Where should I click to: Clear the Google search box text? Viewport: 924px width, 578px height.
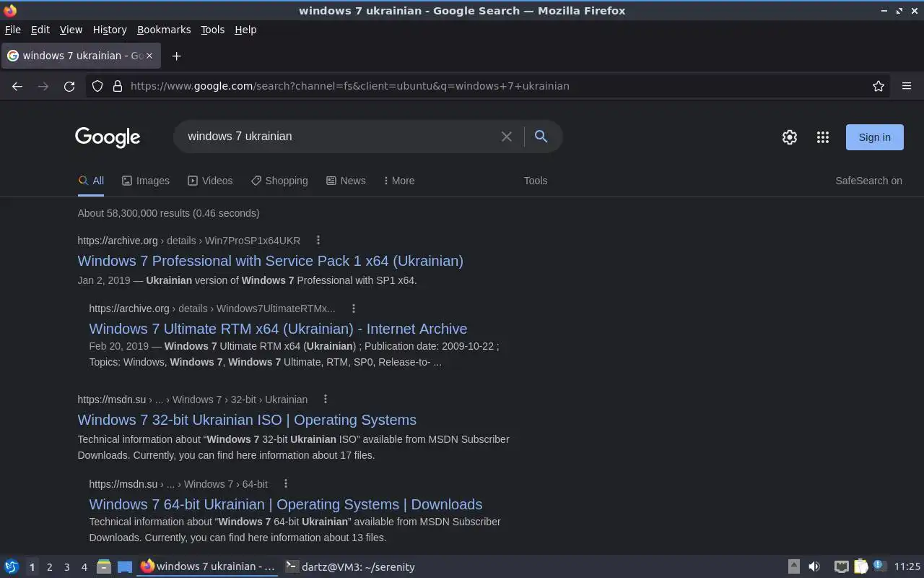pos(507,137)
